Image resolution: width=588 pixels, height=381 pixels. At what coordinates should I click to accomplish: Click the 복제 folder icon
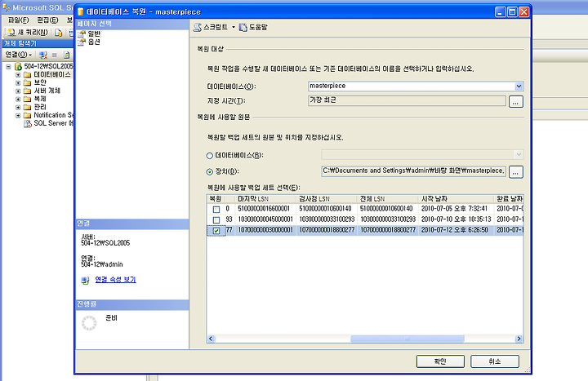[28, 100]
